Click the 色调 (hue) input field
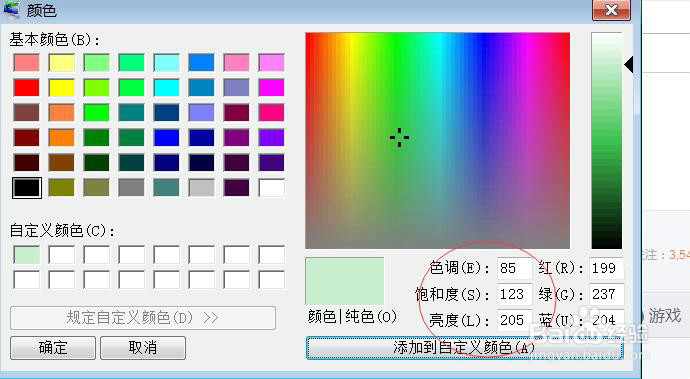This screenshot has height=379, width=690. coord(514,268)
